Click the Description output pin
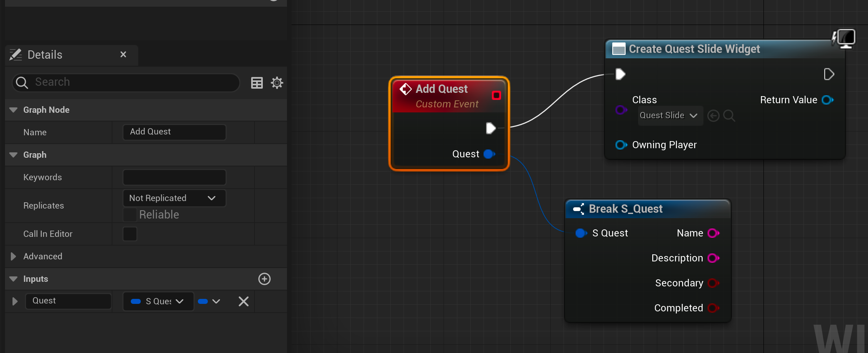 pyautogui.click(x=713, y=258)
